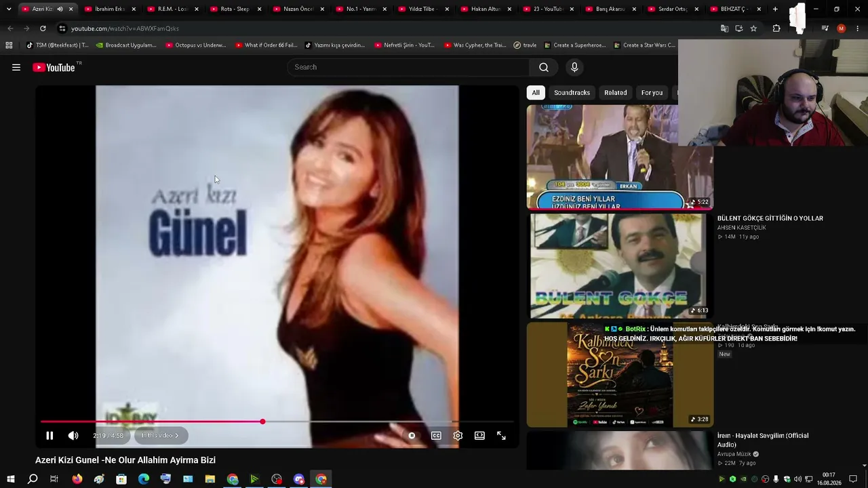Open the tab search dropdown arrow
868x488 pixels.
(x=9, y=9)
